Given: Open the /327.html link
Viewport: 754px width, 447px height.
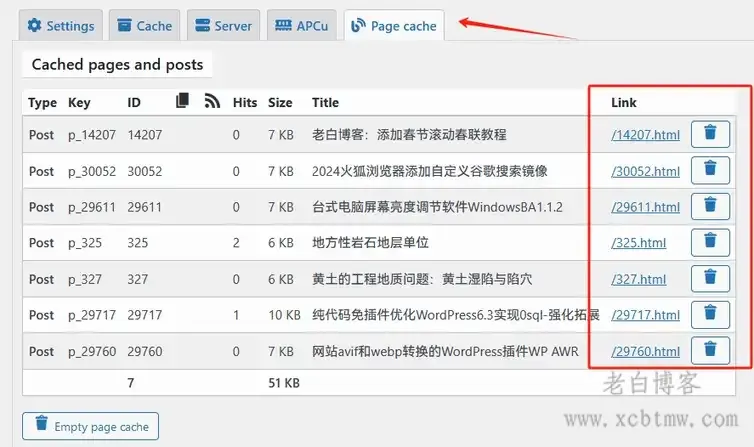Looking at the screenshot, I should coord(639,279).
